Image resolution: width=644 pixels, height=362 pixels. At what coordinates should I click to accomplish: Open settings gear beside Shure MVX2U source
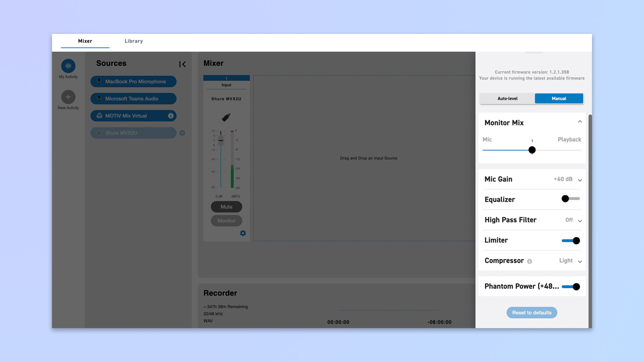click(182, 133)
